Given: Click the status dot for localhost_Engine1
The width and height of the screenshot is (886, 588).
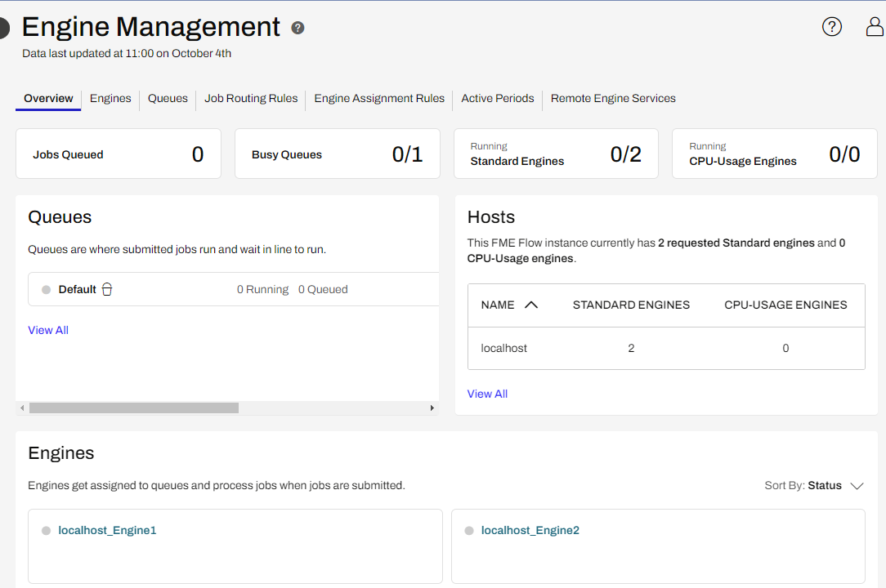Looking at the screenshot, I should [46, 531].
